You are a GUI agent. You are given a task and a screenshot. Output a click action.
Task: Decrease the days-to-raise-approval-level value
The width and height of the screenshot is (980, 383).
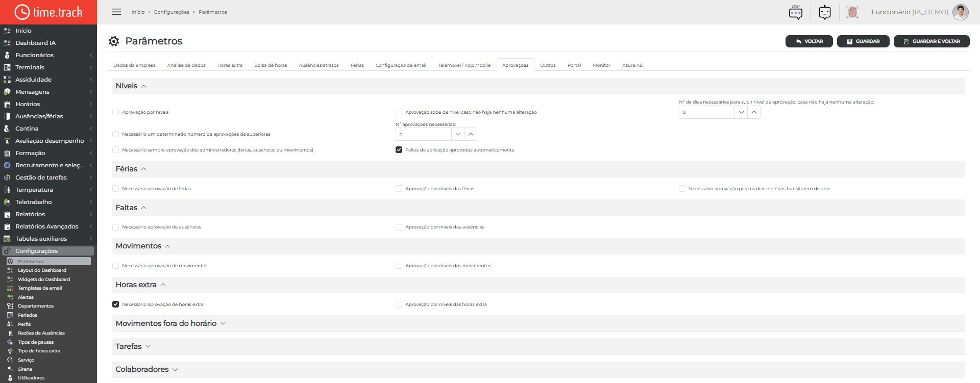click(x=741, y=112)
